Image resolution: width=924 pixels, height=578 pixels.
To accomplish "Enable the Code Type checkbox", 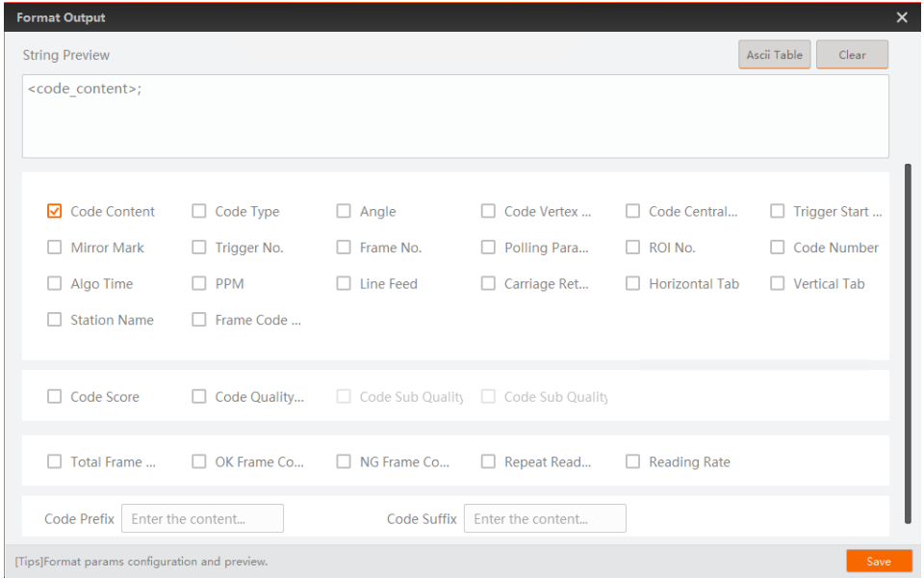I will 199,211.
